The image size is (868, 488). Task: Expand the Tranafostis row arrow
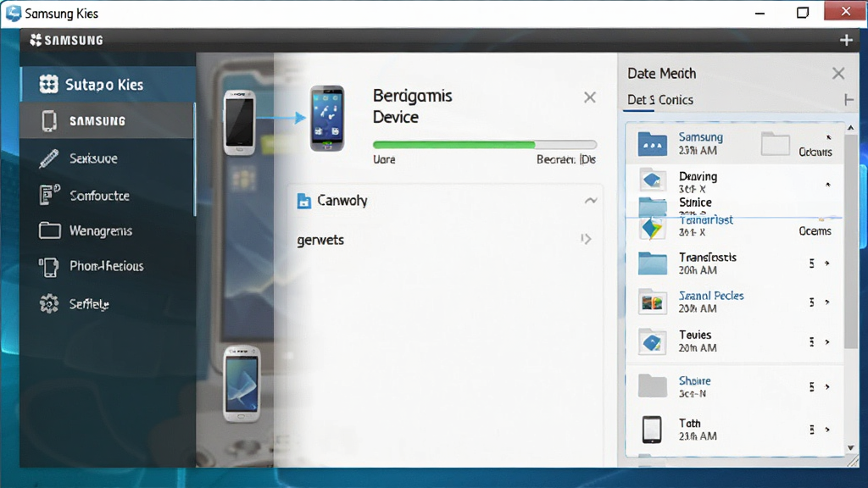(827, 263)
